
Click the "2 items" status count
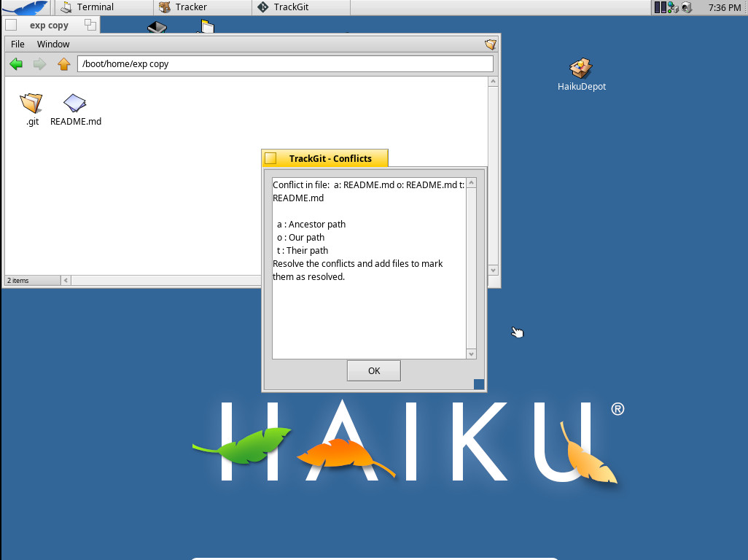[x=18, y=281]
